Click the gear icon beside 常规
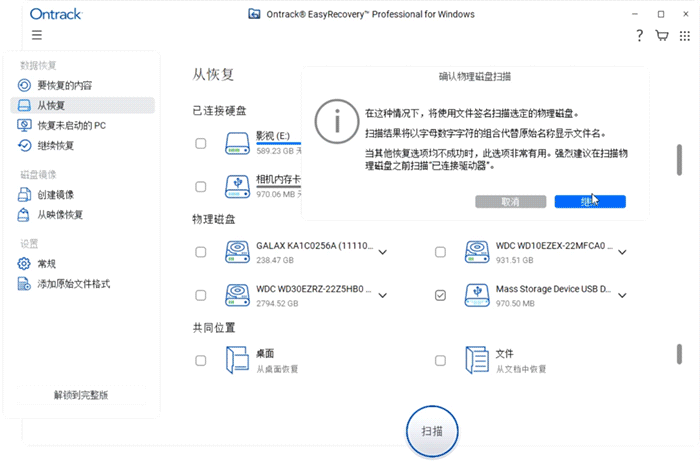The width and height of the screenshot is (700, 464). (x=24, y=263)
